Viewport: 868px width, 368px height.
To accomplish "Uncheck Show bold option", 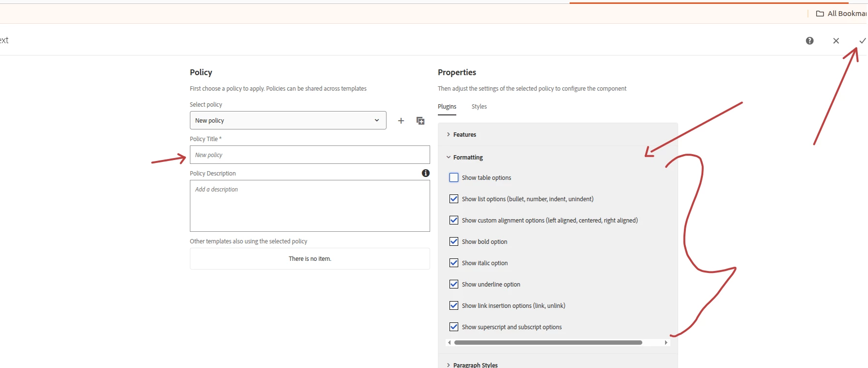I will (x=454, y=241).
